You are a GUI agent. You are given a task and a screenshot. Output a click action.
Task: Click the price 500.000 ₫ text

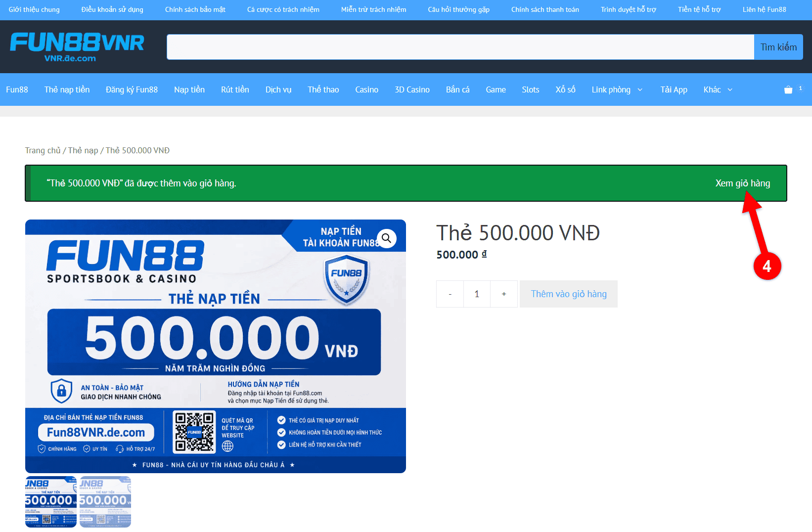coord(461,255)
